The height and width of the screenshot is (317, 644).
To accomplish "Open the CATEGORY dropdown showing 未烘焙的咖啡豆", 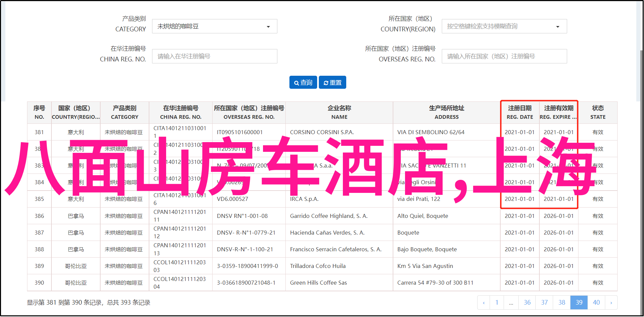I will (215, 26).
